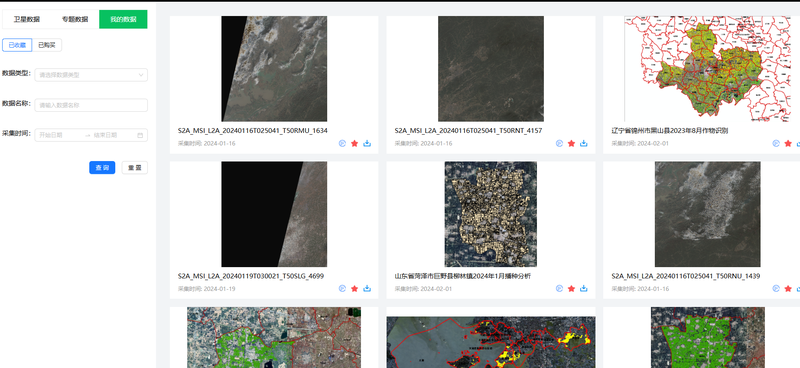The image size is (800, 368).
Task: Switch to the 卫星数据 tab
Action: 27,19
